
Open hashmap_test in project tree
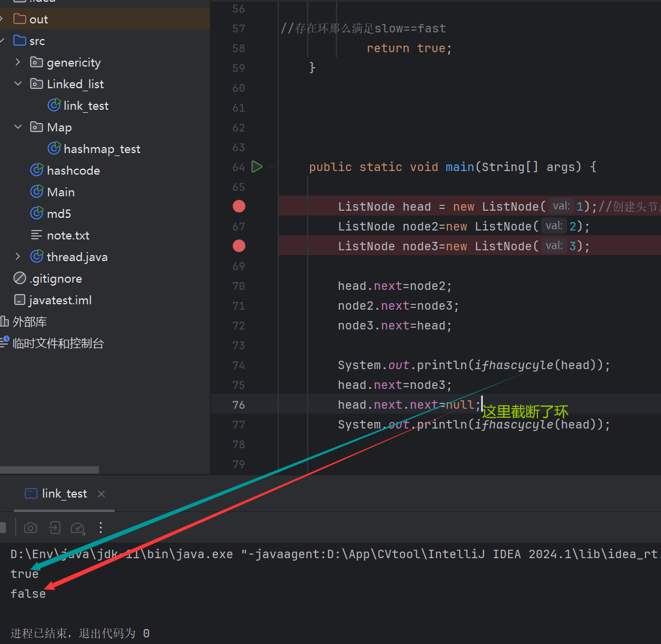101,149
